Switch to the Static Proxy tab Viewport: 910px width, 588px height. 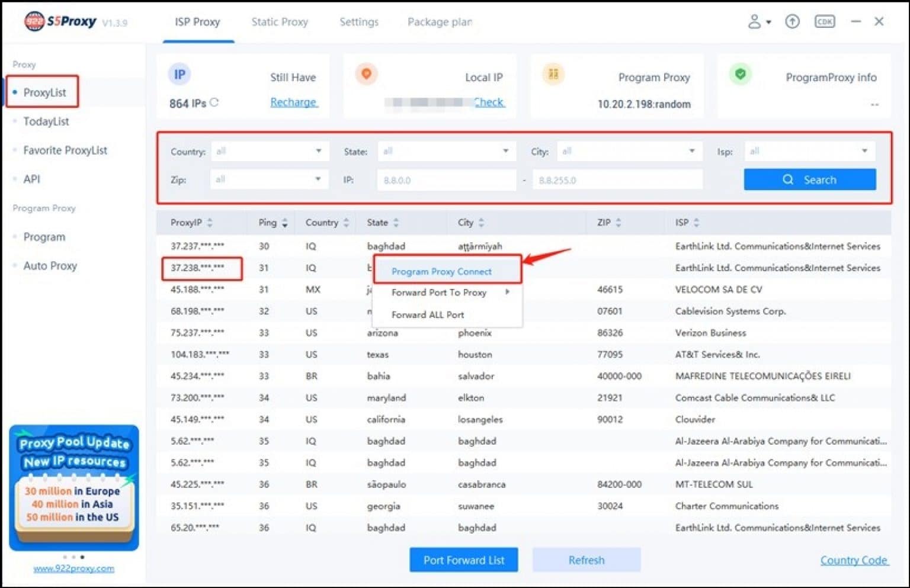[x=280, y=22]
